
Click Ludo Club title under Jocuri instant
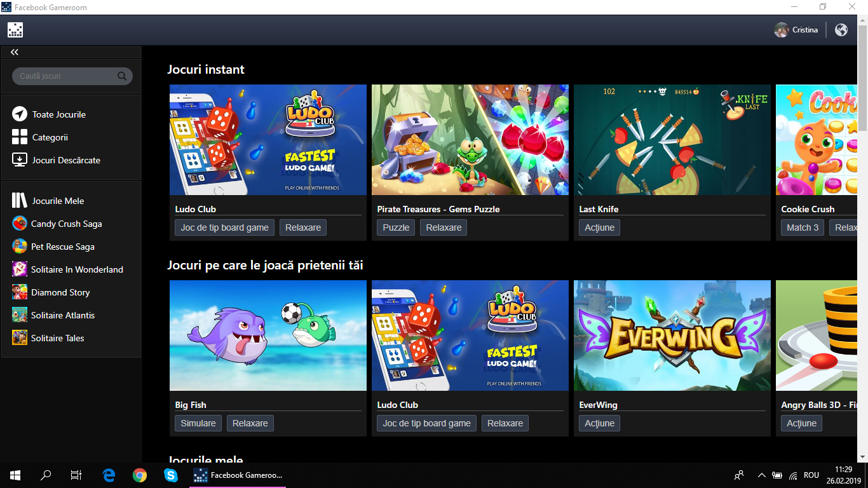(196, 209)
